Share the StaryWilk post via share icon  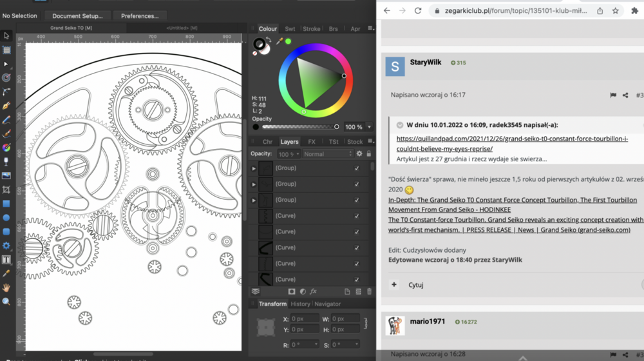[625, 95]
